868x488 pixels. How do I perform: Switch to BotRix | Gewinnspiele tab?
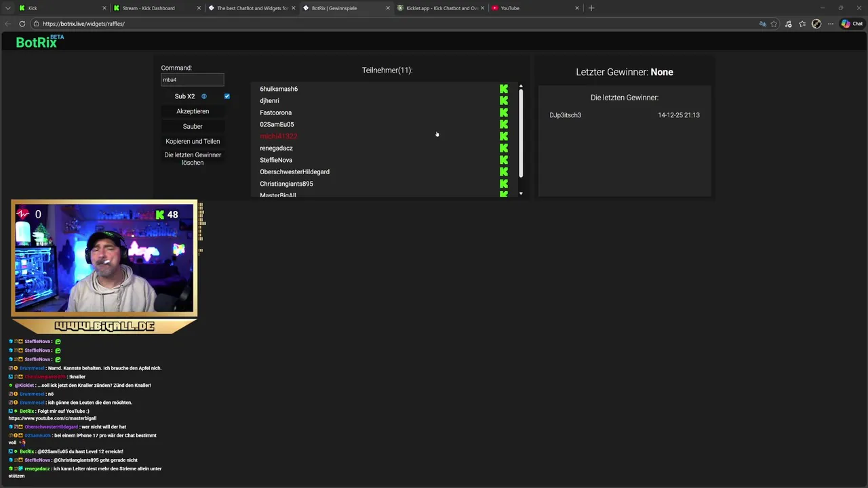click(x=346, y=8)
